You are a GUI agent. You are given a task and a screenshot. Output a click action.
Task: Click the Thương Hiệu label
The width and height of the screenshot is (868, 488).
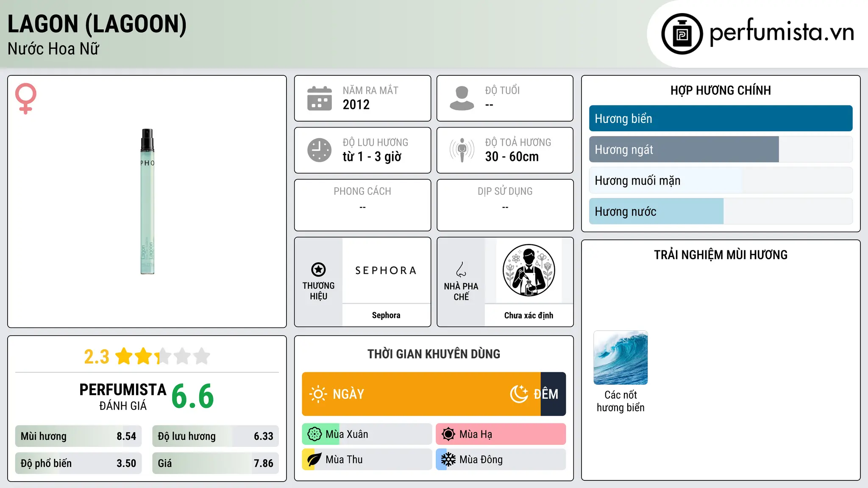(x=318, y=291)
